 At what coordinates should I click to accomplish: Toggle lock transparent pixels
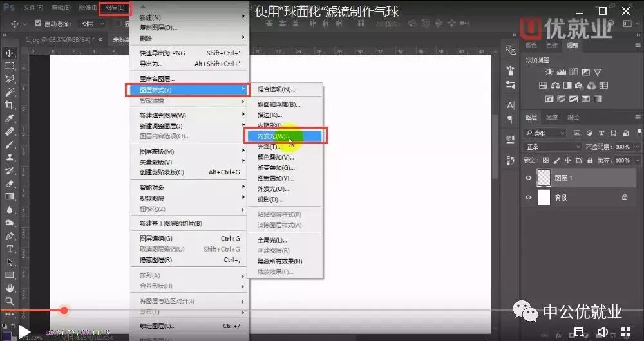[x=545, y=160]
